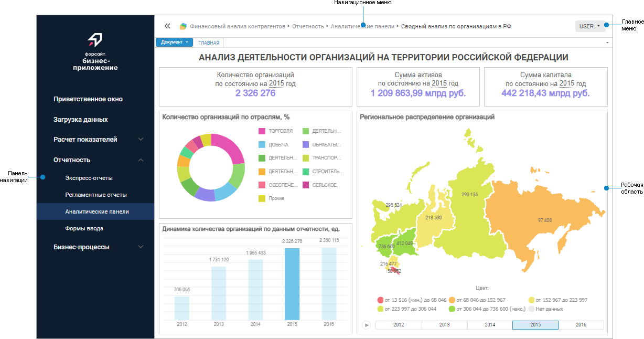Open the Документ dropdown button

pos(174,42)
